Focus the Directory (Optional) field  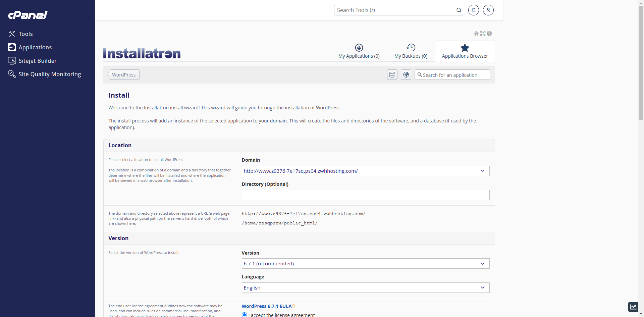(x=366, y=195)
